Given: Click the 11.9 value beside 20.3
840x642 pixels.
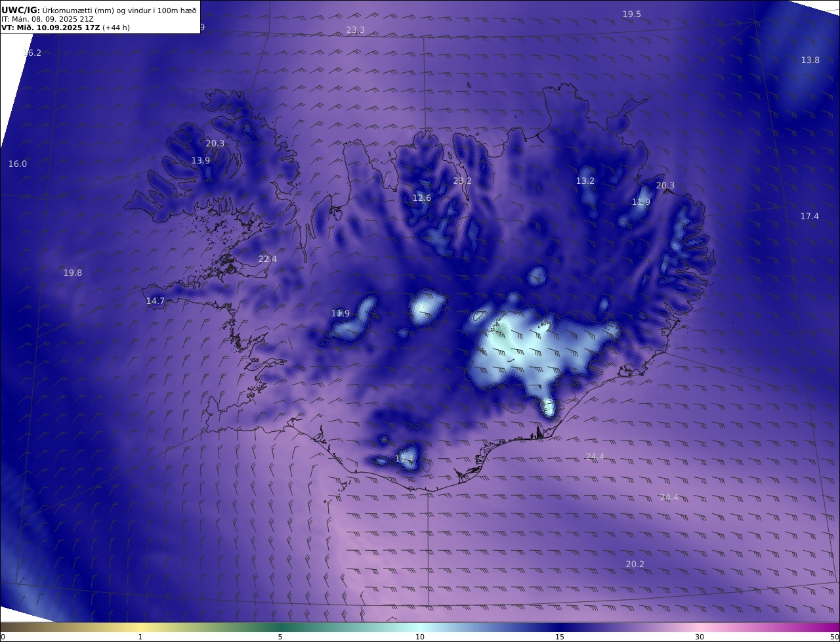Looking at the screenshot, I should [x=641, y=202].
